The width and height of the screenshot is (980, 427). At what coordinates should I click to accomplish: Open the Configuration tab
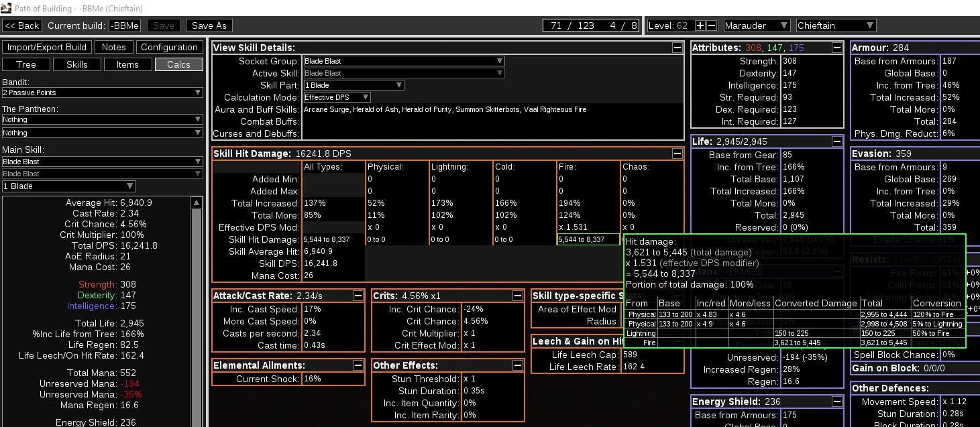tap(170, 47)
